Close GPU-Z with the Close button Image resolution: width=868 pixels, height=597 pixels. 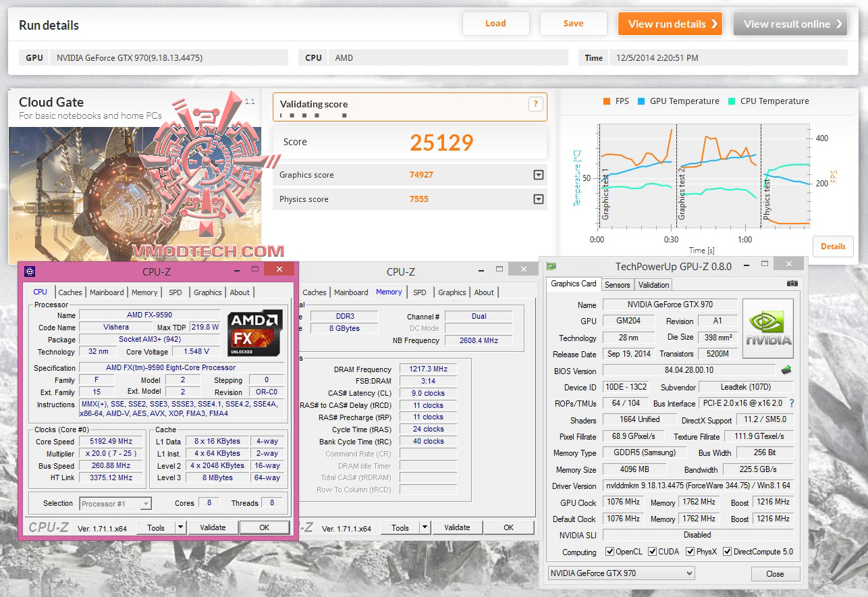pos(775,574)
